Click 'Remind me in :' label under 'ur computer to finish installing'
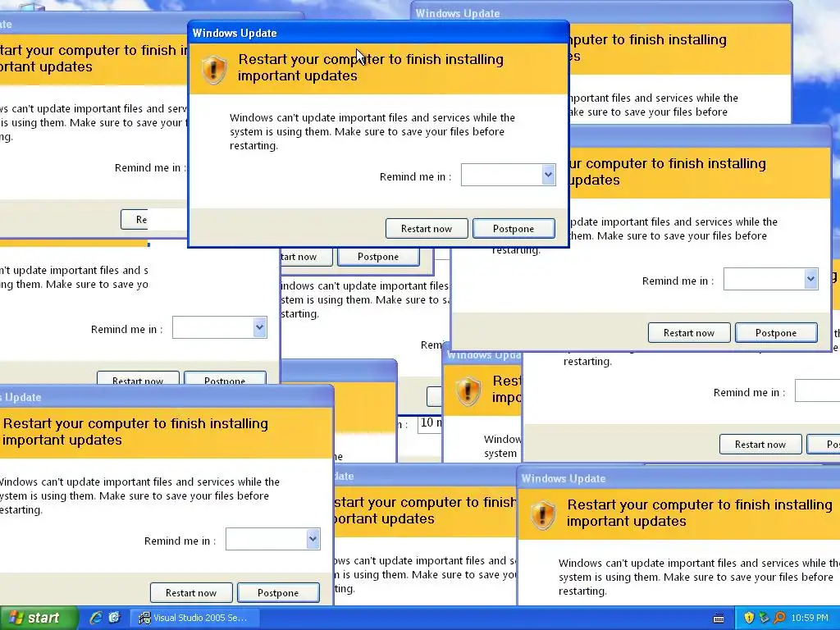 (678, 281)
